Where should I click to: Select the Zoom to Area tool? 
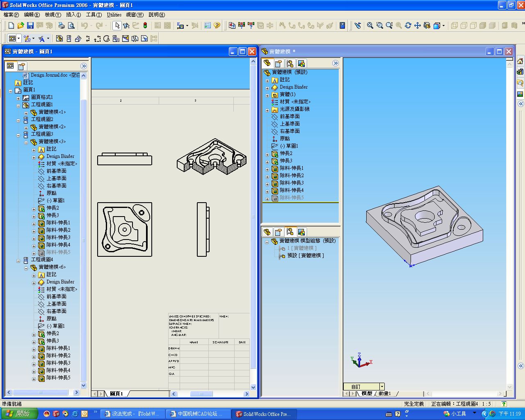tap(379, 25)
